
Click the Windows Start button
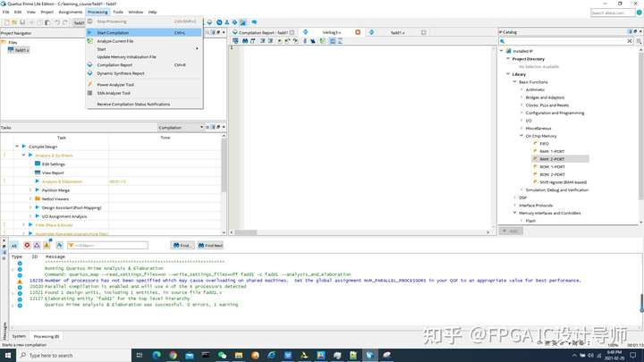click(x=8, y=356)
